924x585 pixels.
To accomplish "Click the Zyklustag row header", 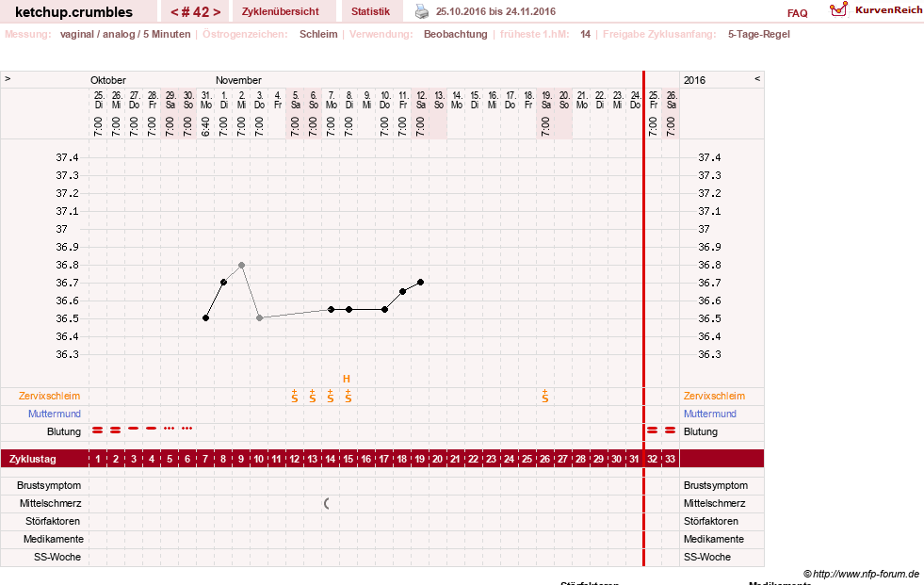I will point(32,459).
